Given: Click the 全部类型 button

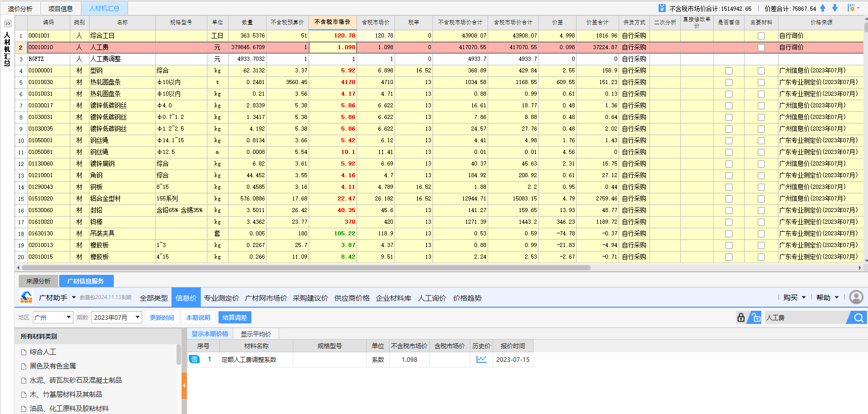Looking at the screenshot, I should [x=154, y=298].
